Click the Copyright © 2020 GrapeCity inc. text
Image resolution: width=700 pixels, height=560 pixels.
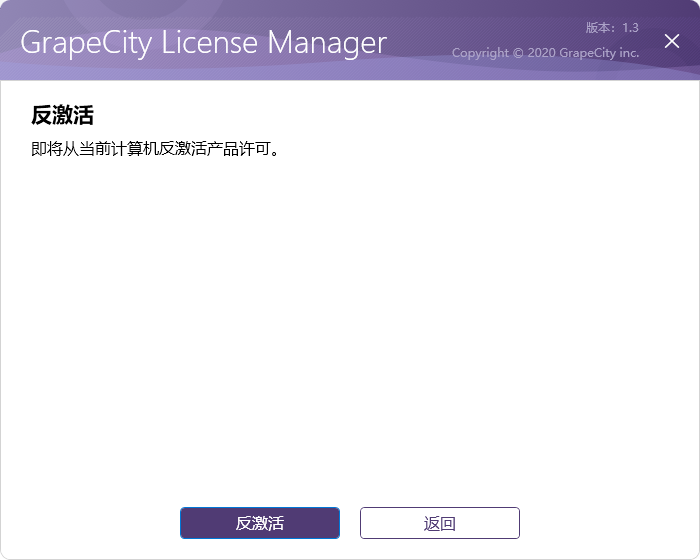coord(546,53)
